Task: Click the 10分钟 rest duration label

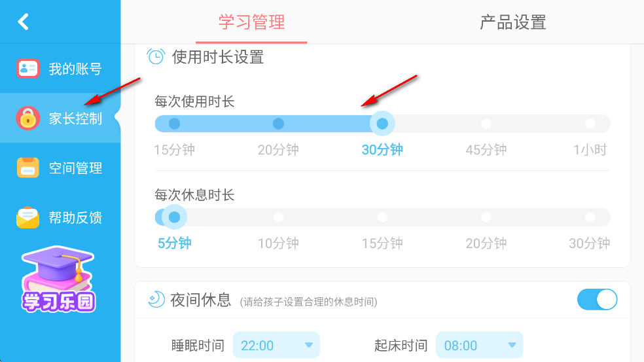Action: [x=278, y=244]
